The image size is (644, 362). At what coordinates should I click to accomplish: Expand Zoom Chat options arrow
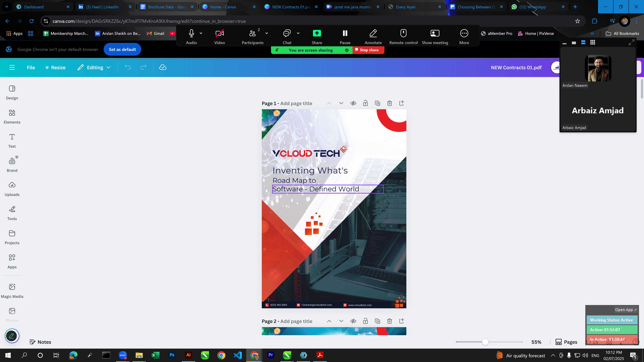298,33
